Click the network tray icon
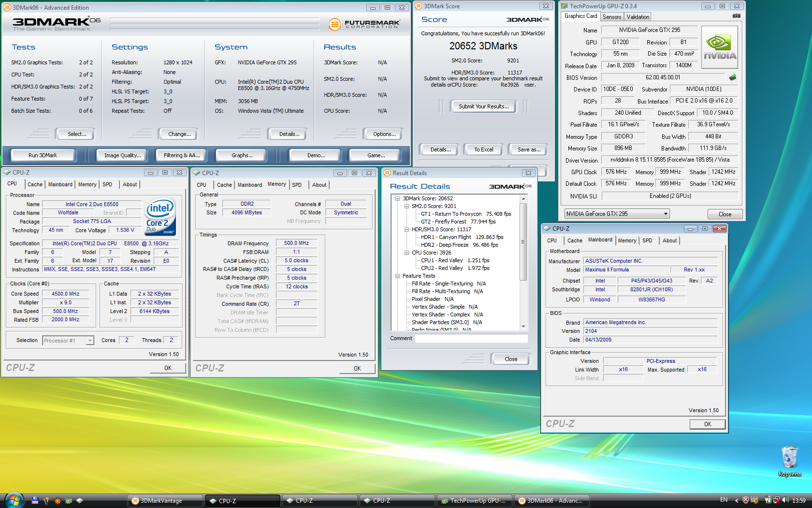This screenshot has width=812, height=508. click(776, 500)
